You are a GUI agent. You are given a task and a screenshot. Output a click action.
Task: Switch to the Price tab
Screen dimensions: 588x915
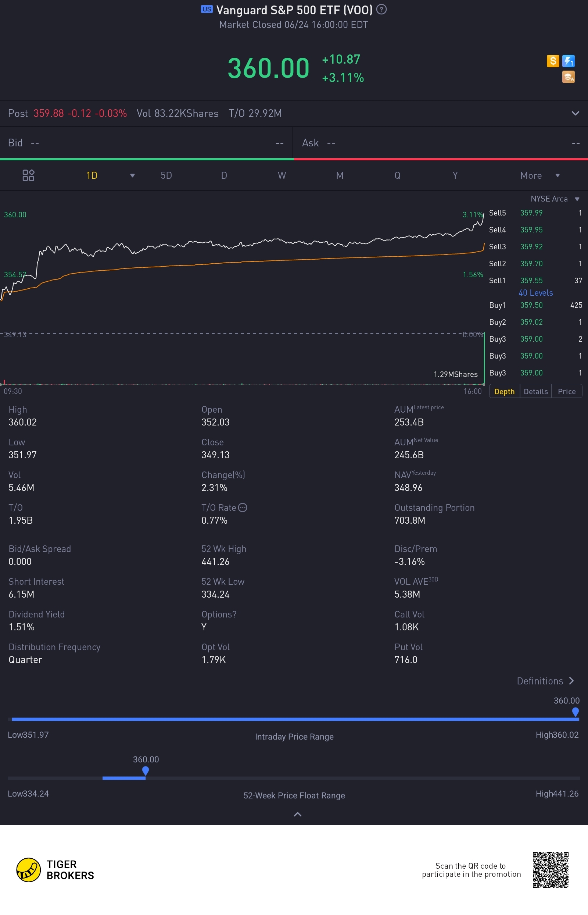[x=567, y=392]
